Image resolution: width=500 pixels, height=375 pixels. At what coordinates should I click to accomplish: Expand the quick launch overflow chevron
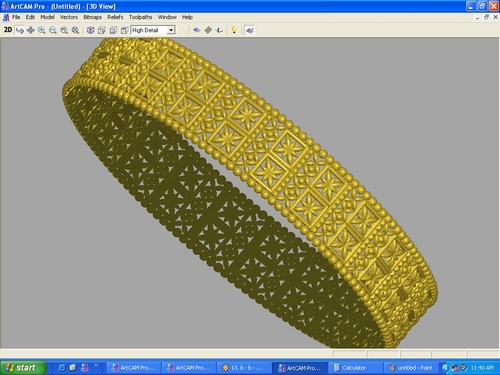96,366
